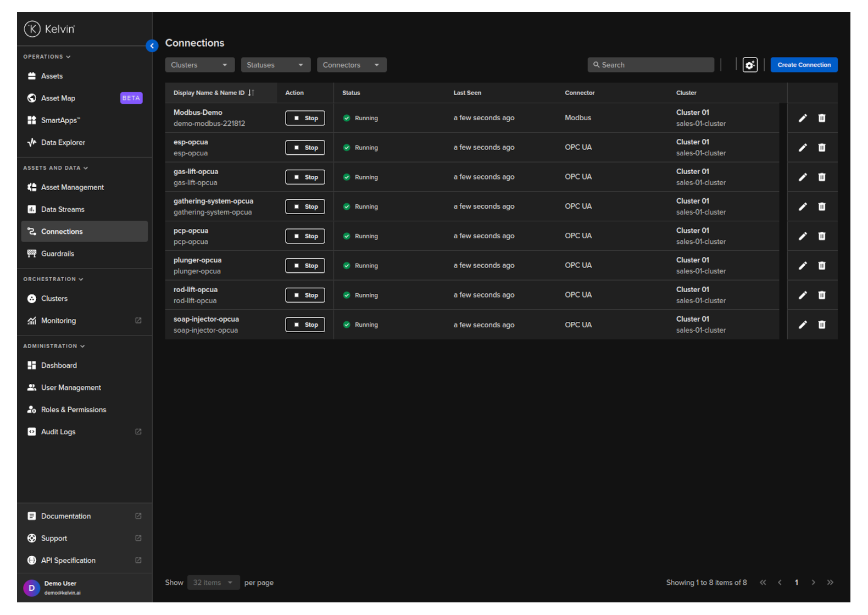The height and width of the screenshot is (615, 868).
Task: Collapse the sidebar with the blue arrow
Action: [152, 46]
